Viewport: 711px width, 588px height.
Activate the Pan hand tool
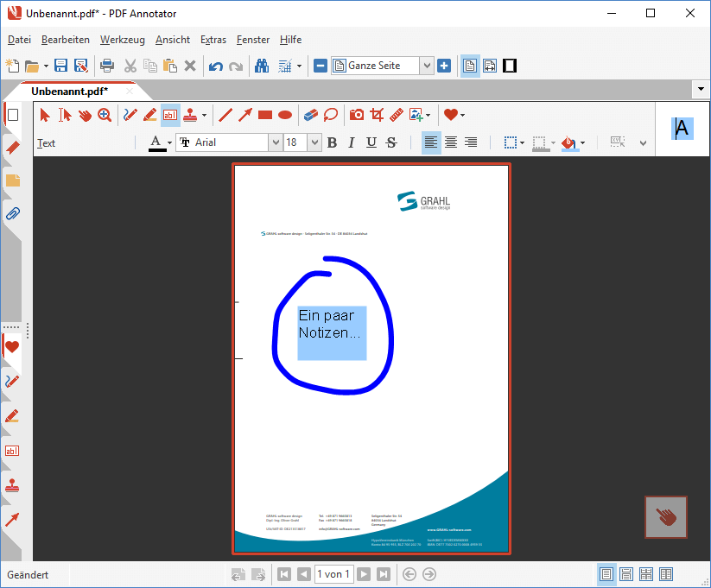tap(85, 115)
